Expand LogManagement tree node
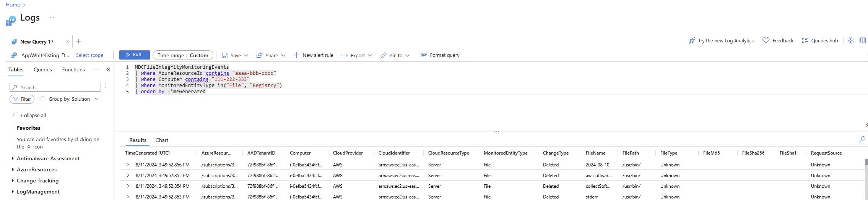Viewport: 868px width, 200px height. 13,192
